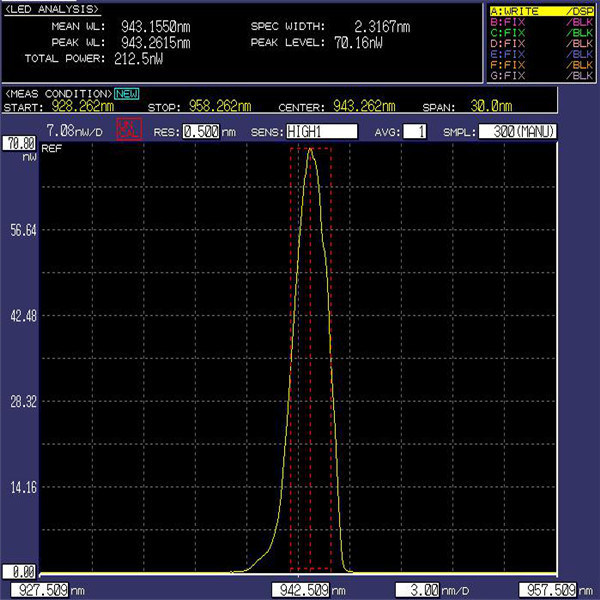Screen dimensions: 600x600
Task: Select trace B:FIX /BLK row
Action: [540, 22]
